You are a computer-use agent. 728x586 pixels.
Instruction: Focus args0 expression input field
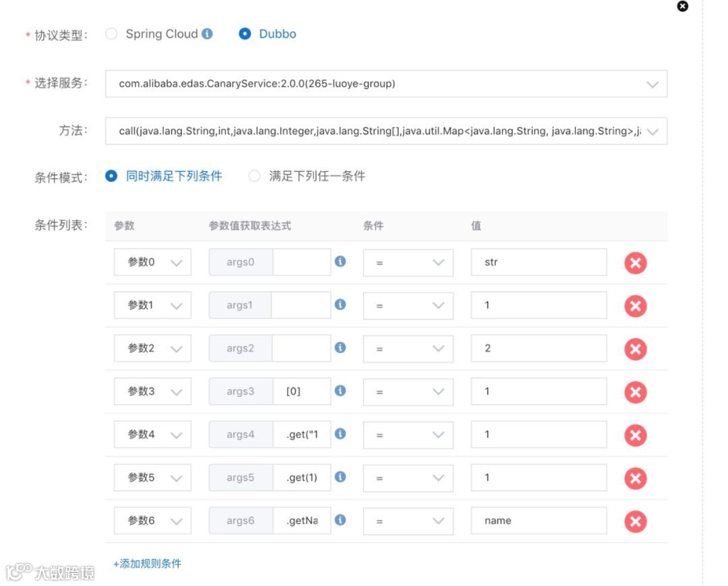(x=302, y=263)
